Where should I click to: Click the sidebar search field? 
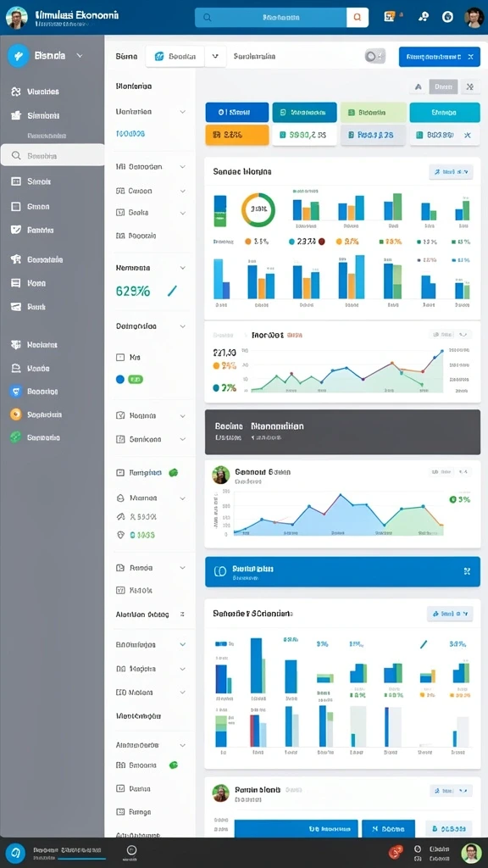(53, 156)
